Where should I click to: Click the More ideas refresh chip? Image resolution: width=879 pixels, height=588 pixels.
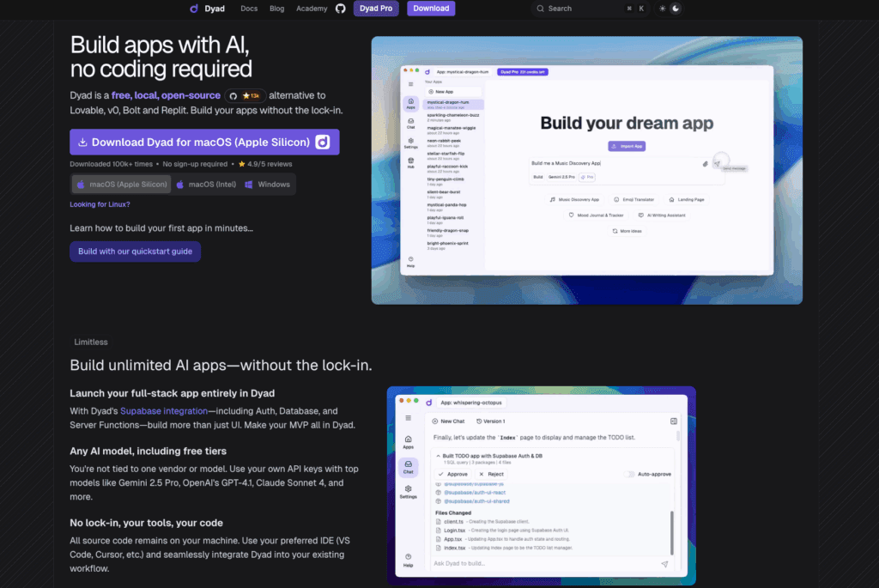[627, 231]
